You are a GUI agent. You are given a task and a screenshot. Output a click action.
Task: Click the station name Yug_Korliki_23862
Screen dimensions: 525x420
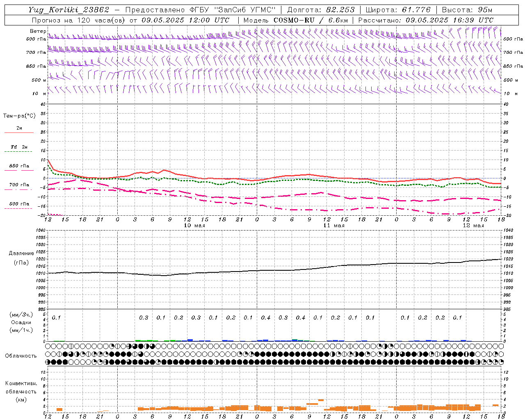click(x=68, y=10)
